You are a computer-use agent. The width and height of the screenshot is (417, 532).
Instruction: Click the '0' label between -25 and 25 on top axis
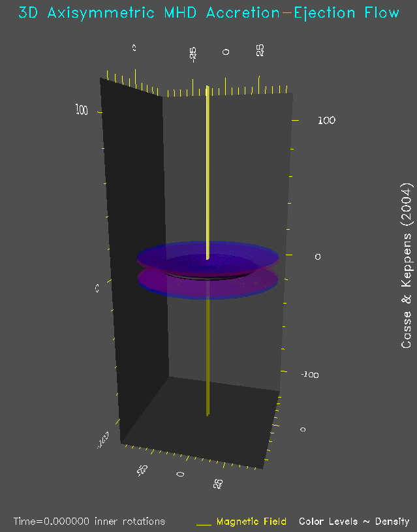pyautogui.click(x=226, y=52)
